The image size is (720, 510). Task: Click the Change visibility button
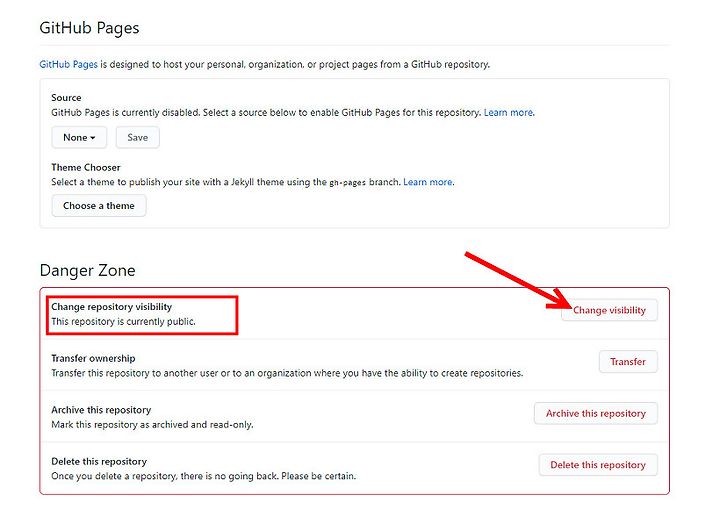click(609, 310)
